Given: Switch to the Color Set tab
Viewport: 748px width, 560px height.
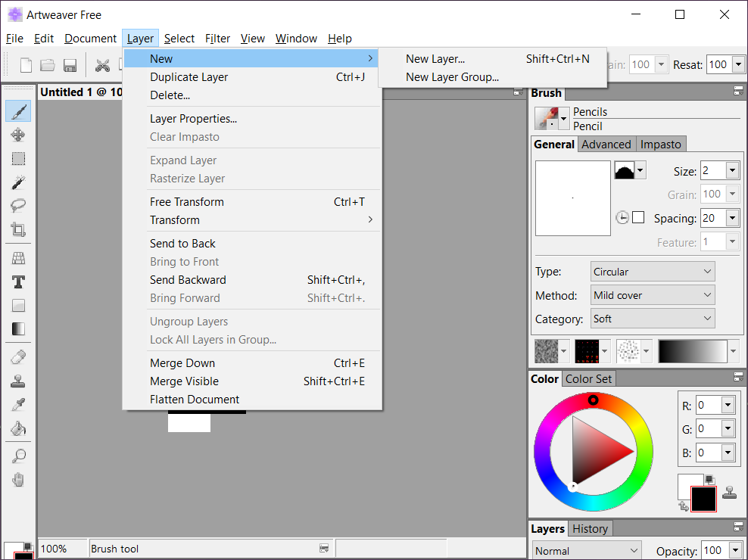Looking at the screenshot, I should coord(588,378).
